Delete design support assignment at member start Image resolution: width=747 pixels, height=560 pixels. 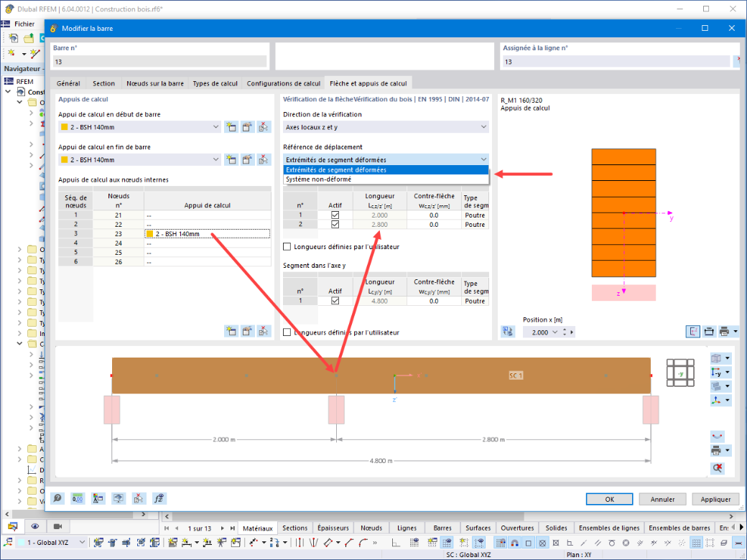coord(264,127)
